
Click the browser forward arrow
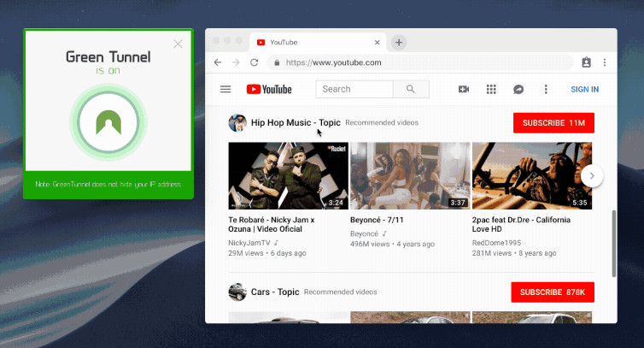click(236, 62)
